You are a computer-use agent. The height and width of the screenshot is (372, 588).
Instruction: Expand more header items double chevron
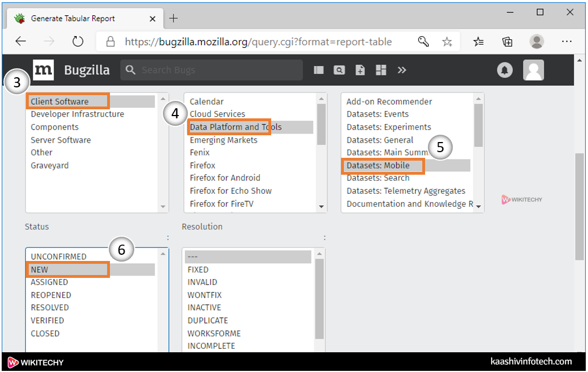402,70
